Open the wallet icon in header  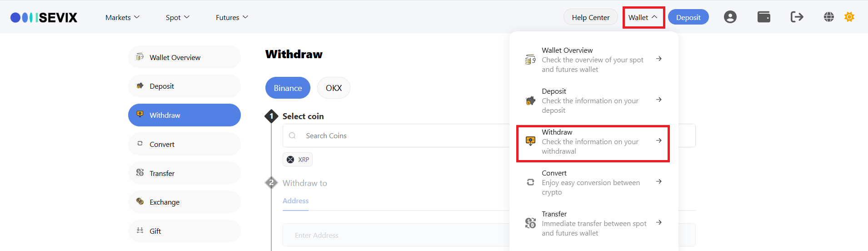tap(763, 17)
